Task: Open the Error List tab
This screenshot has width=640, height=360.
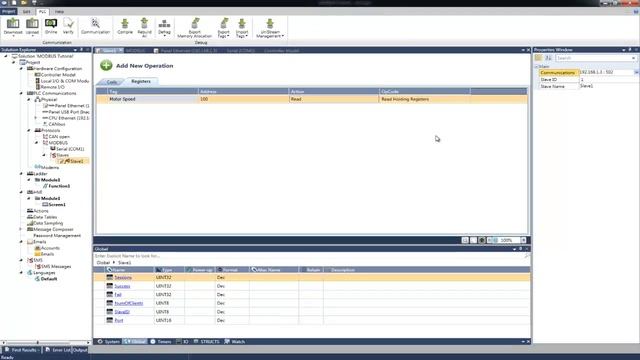Action: click(x=58, y=350)
